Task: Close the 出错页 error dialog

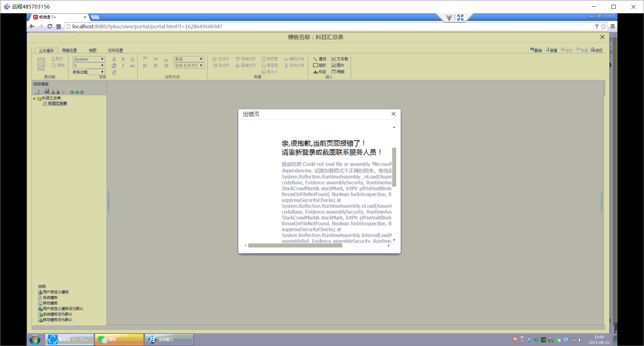Action: (393, 114)
